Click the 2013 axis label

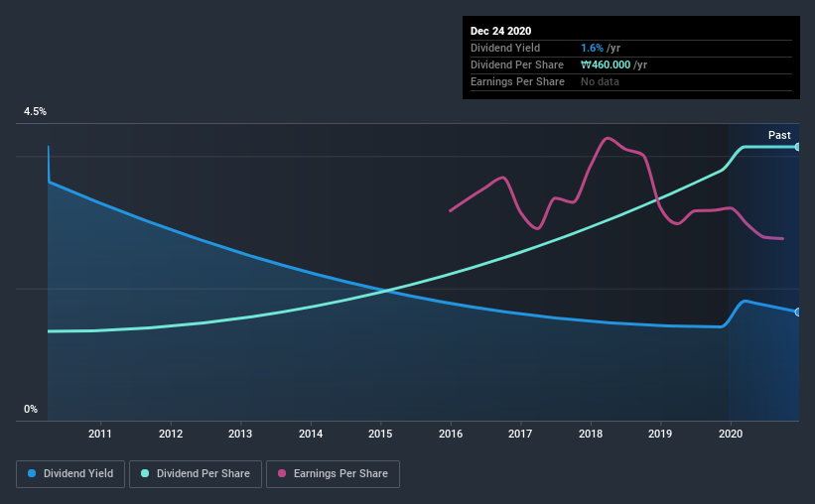[240, 434]
